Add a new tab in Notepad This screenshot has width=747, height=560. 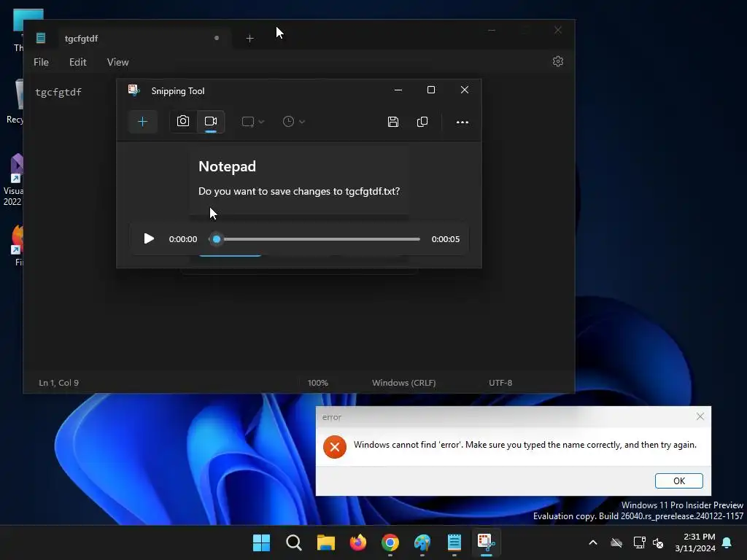click(x=249, y=39)
